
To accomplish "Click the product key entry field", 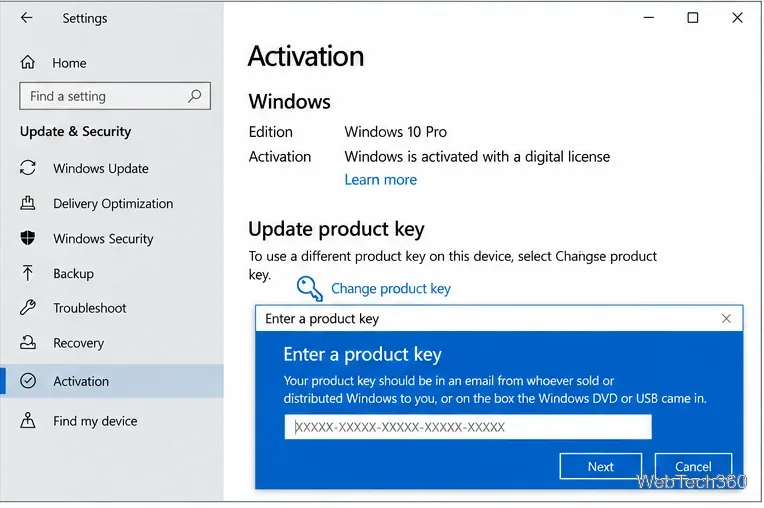I will click(468, 427).
